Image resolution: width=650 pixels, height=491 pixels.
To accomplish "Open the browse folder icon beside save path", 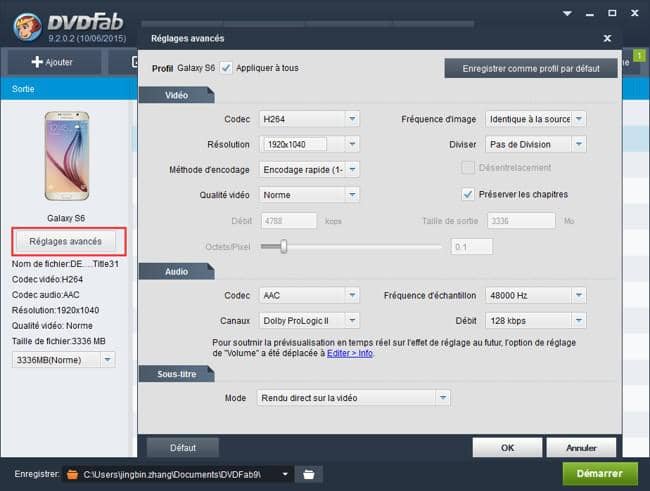I will [x=308, y=474].
